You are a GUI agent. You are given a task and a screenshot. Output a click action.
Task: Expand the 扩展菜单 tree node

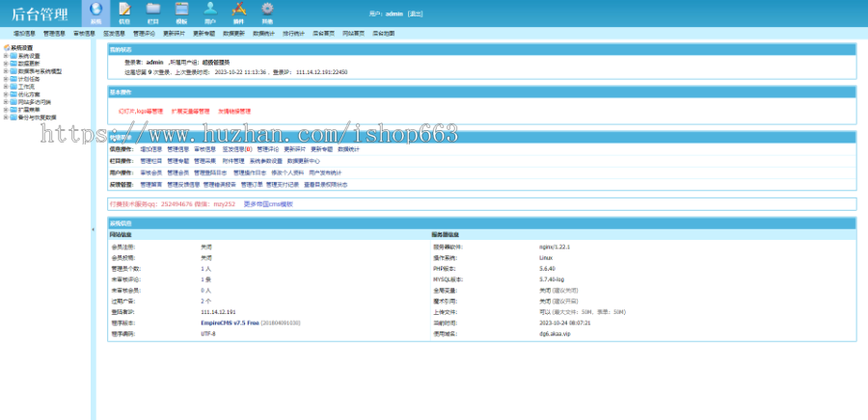[x=6, y=110]
